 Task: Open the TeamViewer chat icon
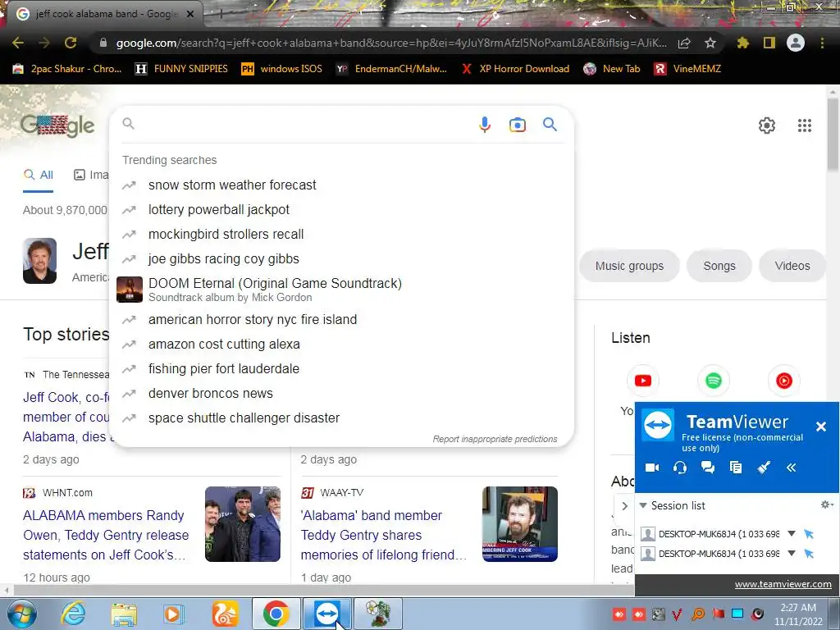708,468
